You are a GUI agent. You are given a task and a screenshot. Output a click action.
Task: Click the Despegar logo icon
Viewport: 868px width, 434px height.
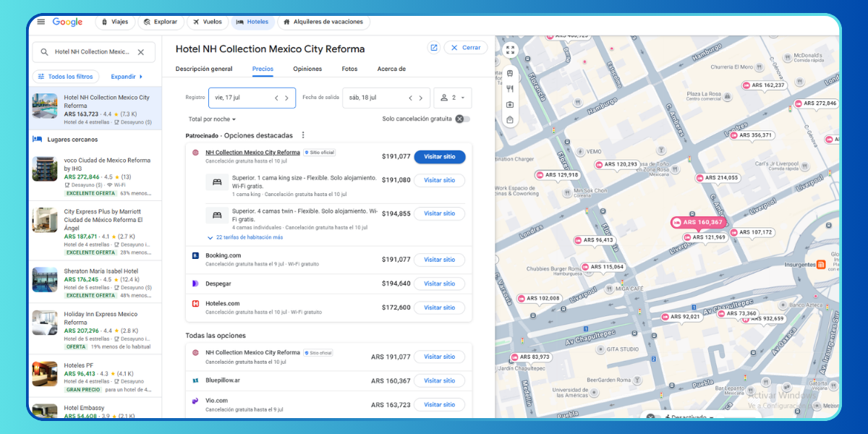(x=195, y=284)
